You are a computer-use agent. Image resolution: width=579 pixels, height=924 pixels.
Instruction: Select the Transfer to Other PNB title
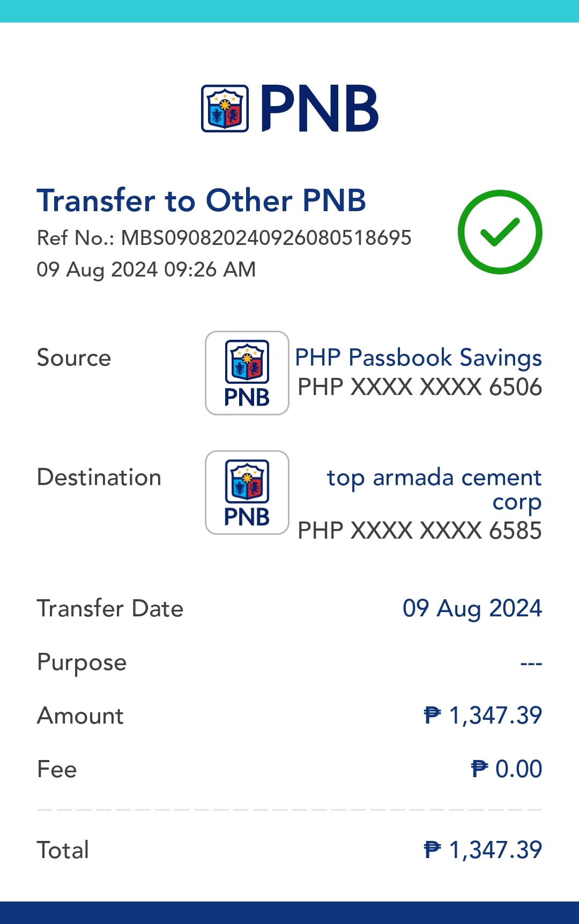201,200
